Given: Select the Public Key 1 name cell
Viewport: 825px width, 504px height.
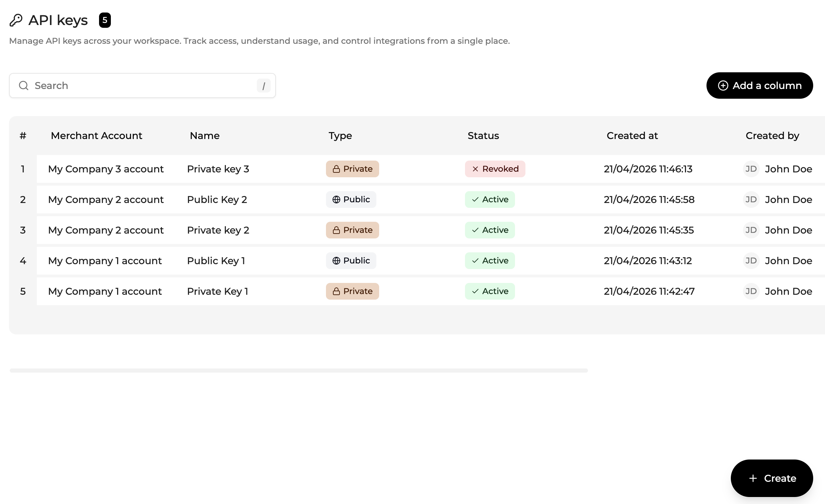Looking at the screenshot, I should [216, 261].
